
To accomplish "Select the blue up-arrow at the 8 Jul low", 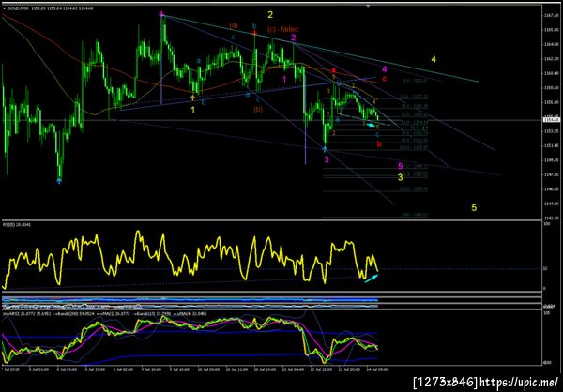I will tap(59, 181).
